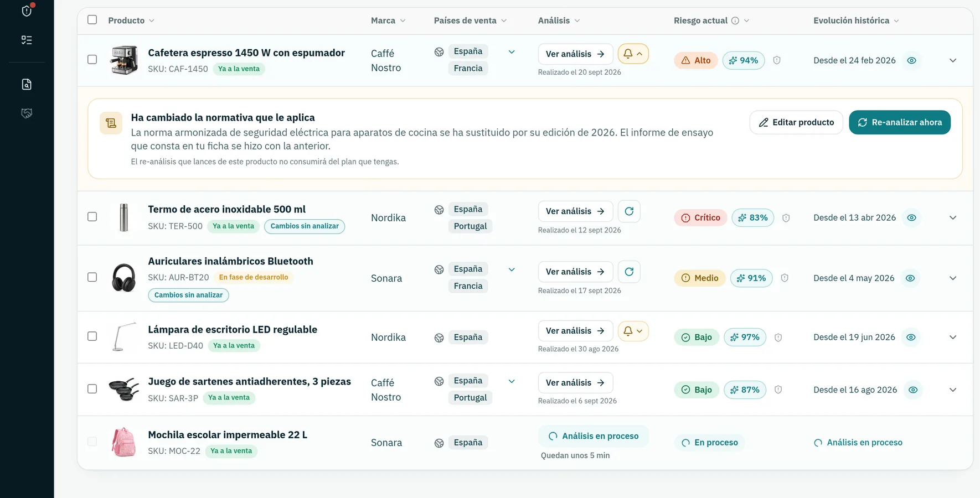Toggle eye icon for Desde el 13 abr 2026
Image resolution: width=980 pixels, height=498 pixels.
(911, 218)
